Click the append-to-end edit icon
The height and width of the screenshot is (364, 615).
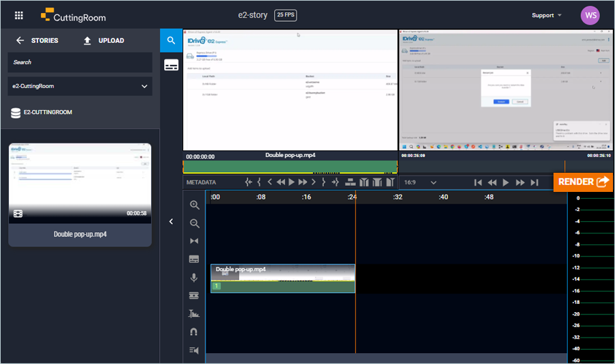point(390,182)
